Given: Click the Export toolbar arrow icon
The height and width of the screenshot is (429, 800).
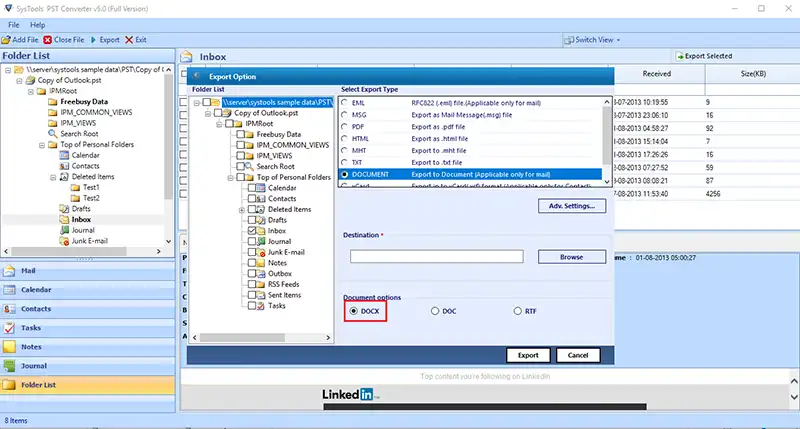Looking at the screenshot, I should click(93, 40).
